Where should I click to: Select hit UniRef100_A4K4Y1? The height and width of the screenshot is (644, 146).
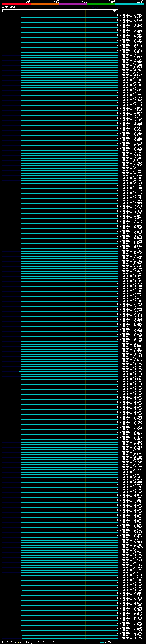tap(131, 95)
